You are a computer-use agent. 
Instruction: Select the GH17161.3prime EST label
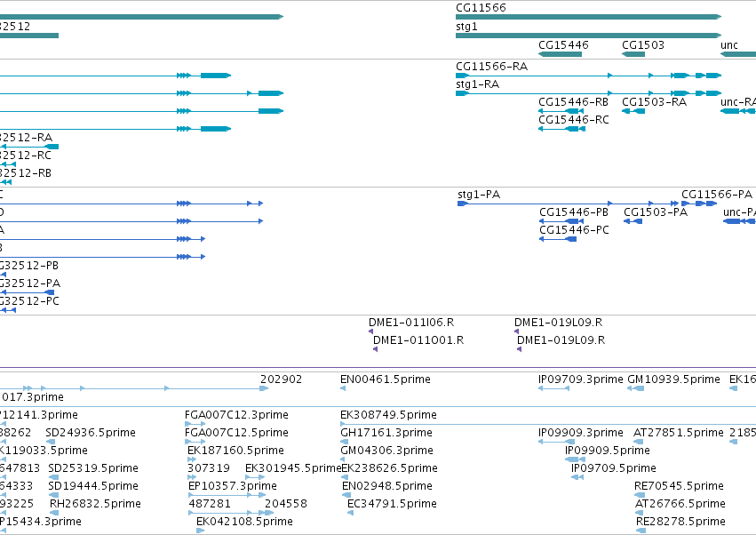(x=386, y=433)
